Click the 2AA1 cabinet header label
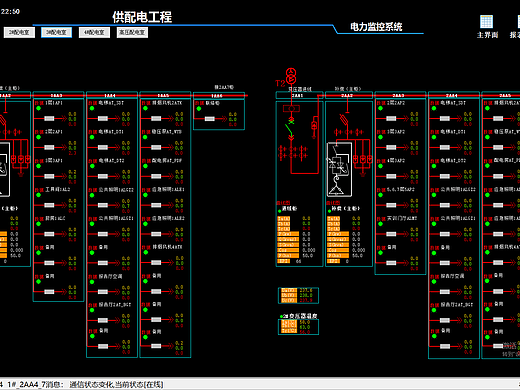The width and height of the screenshot is (520, 390). coord(297,96)
